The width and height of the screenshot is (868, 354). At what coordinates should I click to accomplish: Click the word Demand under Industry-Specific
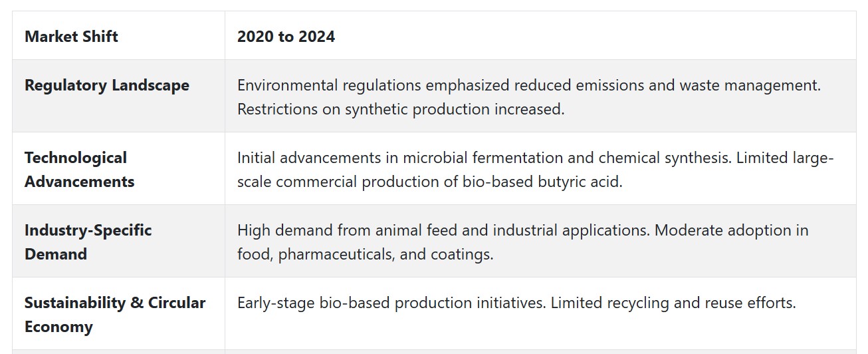click(x=56, y=254)
